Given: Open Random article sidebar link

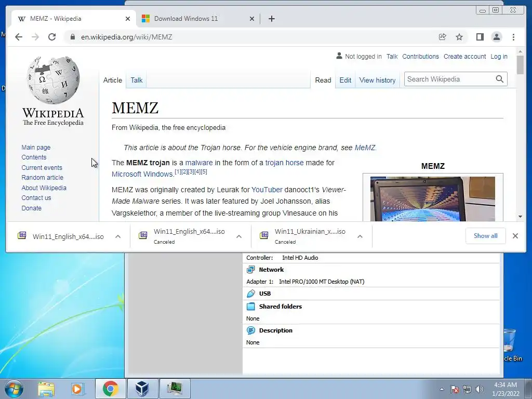Looking at the screenshot, I should [43, 178].
